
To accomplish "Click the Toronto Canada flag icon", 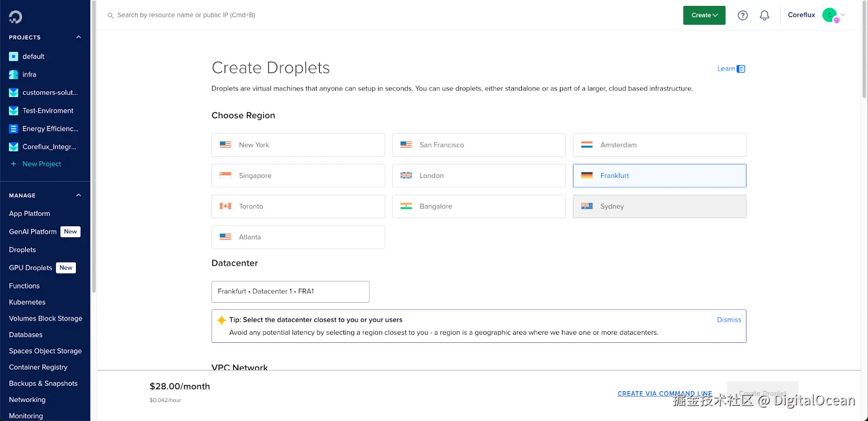I will pos(225,206).
